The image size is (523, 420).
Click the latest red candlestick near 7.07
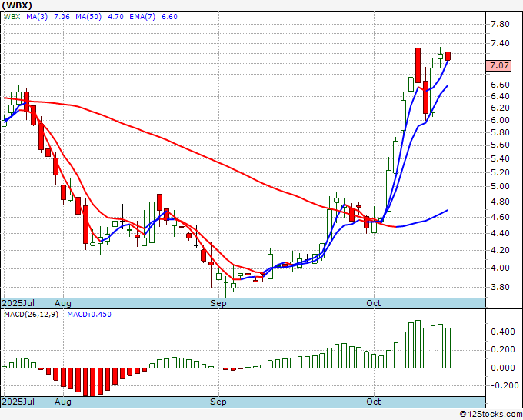448,55
